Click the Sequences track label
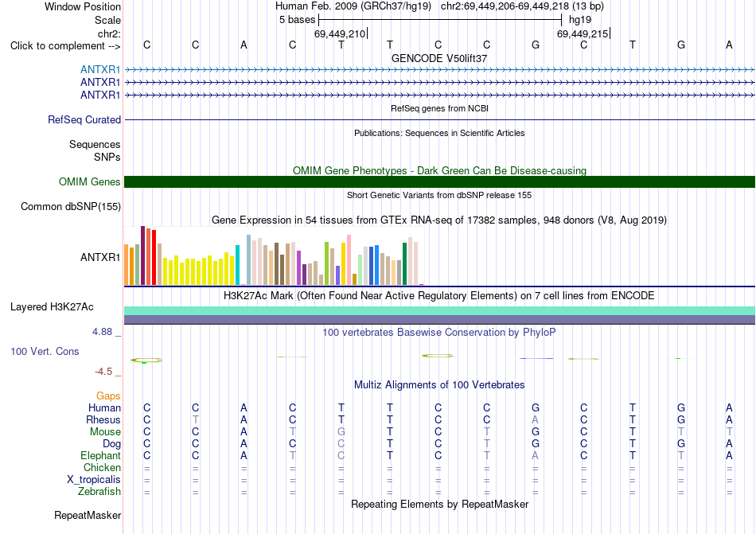The image size is (756, 534). tap(95, 144)
